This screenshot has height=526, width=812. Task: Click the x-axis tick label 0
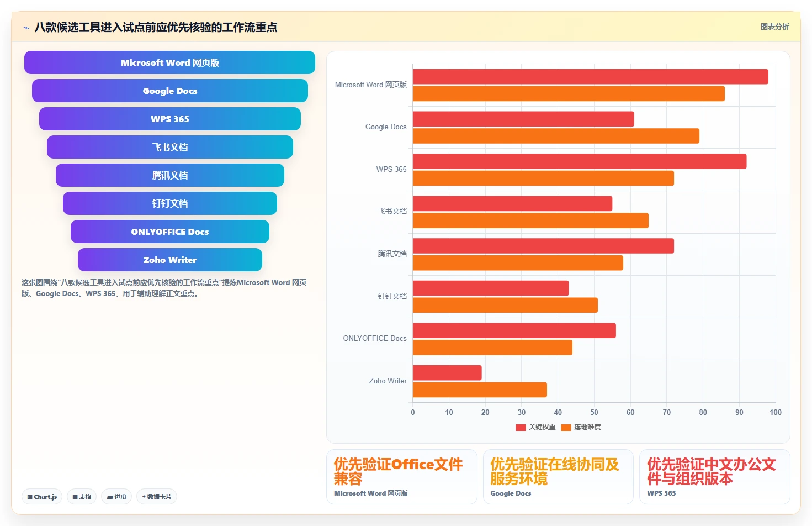[413, 412]
